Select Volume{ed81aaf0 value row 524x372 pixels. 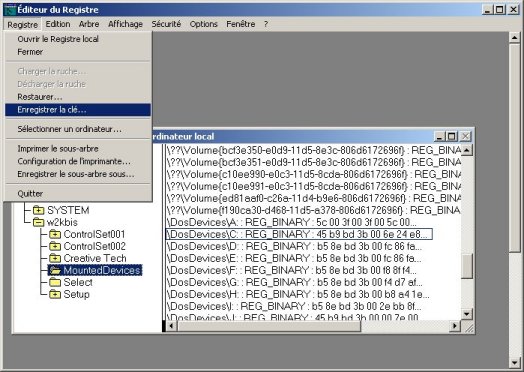tap(314, 198)
